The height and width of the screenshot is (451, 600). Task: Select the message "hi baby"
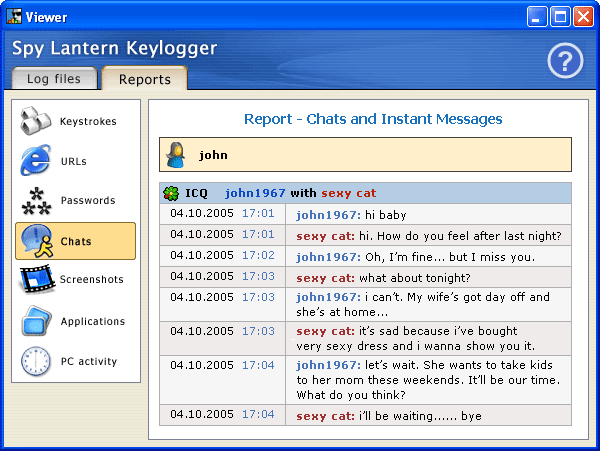386,215
